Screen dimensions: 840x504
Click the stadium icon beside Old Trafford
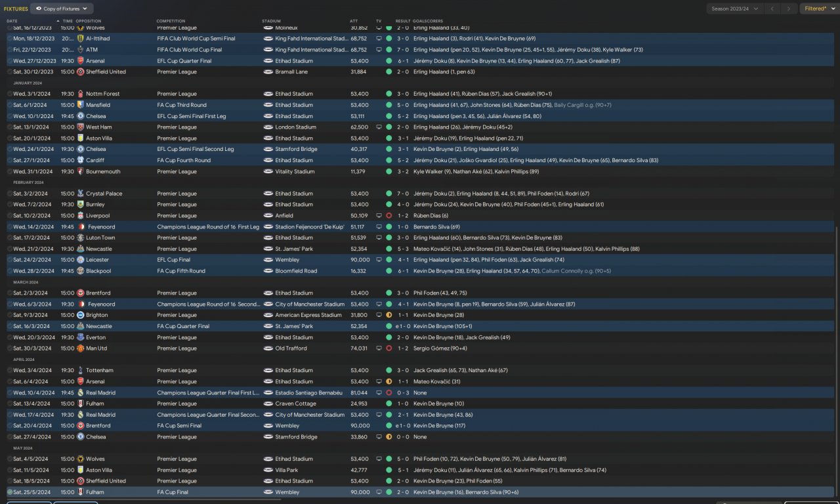[x=268, y=348]
